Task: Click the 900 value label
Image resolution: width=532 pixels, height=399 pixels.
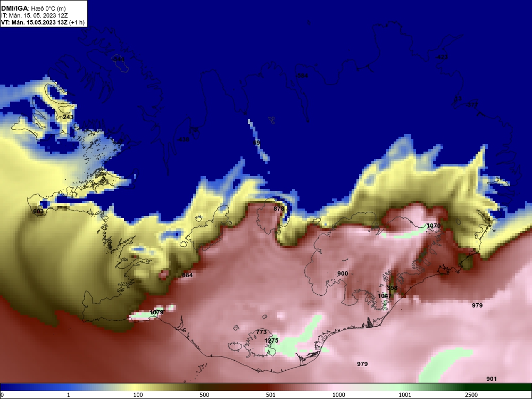Action: coord(343,273)
